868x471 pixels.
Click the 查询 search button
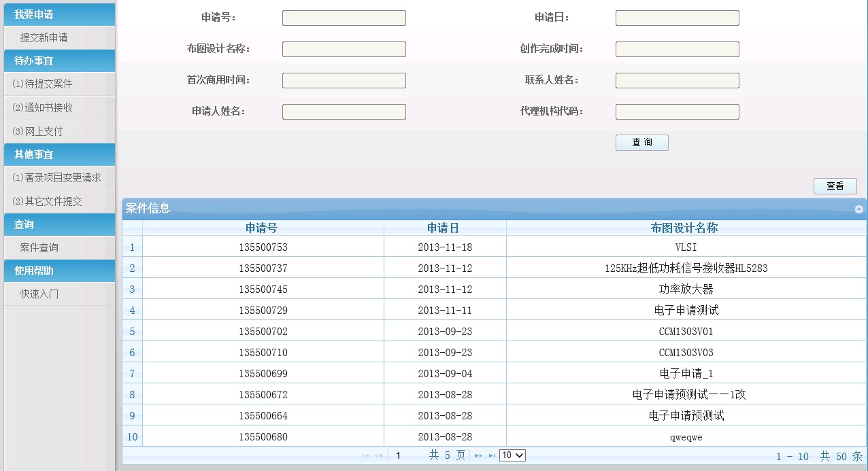[x=641, y=143]
